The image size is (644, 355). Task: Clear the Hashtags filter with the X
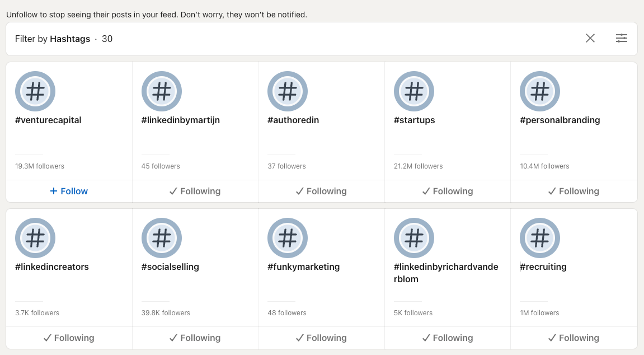pyautogui.click(x=590, y=38)
